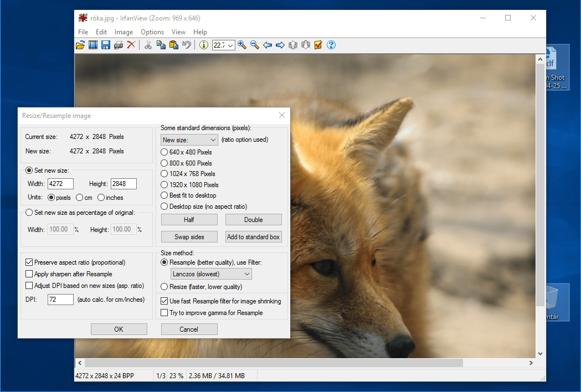Viewport: 581px width, 392px height.
Task: Enable 'Apply sharpen after Resample' checkbox
Action: (x=29, y=274)
